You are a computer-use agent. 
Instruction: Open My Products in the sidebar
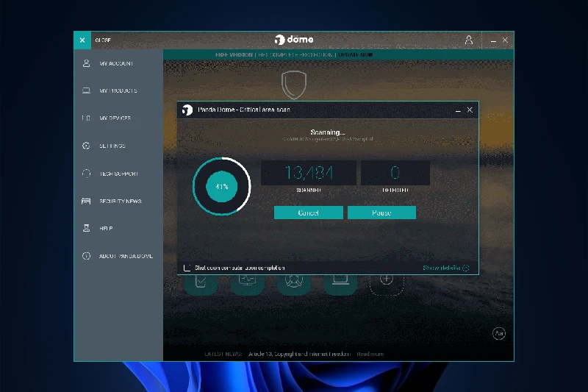(x=118, y=90)
